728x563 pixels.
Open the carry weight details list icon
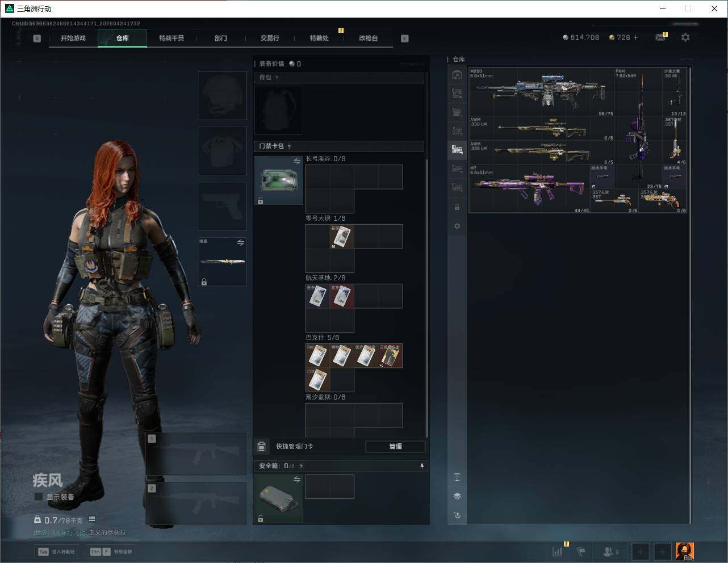tap(92, 519)
